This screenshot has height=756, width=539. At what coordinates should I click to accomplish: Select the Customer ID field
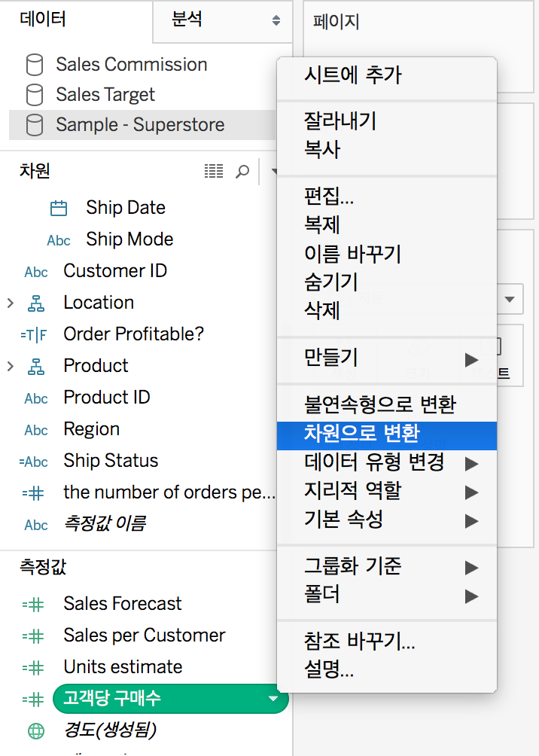click(x=115, y=271)
